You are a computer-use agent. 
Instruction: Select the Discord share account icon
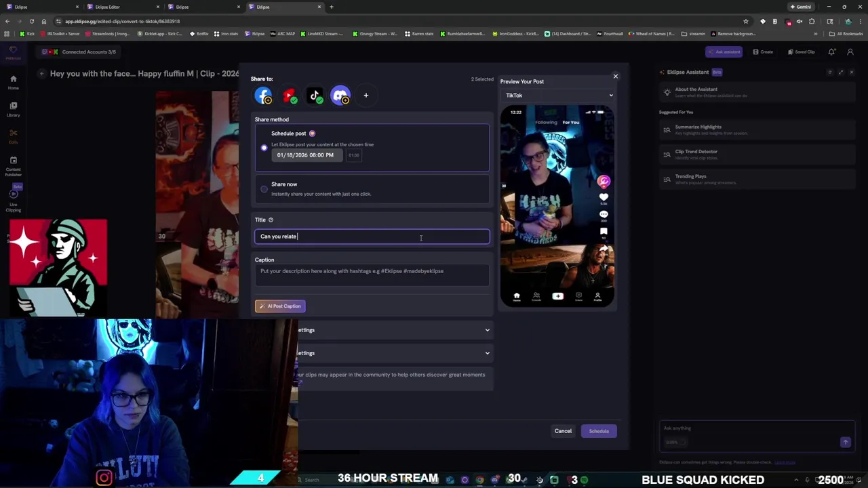coord(340,96)
